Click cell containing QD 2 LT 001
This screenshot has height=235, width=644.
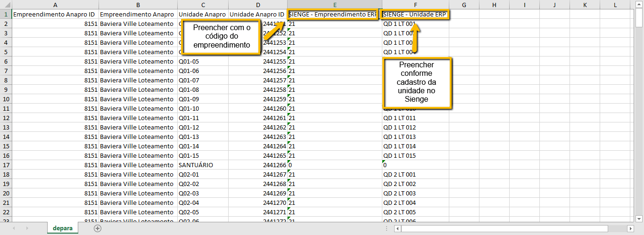415,174
